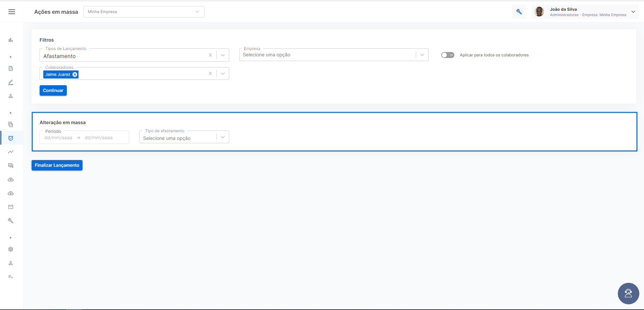Expand the Tipo de afastamento dropdown
This screenshot has width=644, height=310.
184,137
